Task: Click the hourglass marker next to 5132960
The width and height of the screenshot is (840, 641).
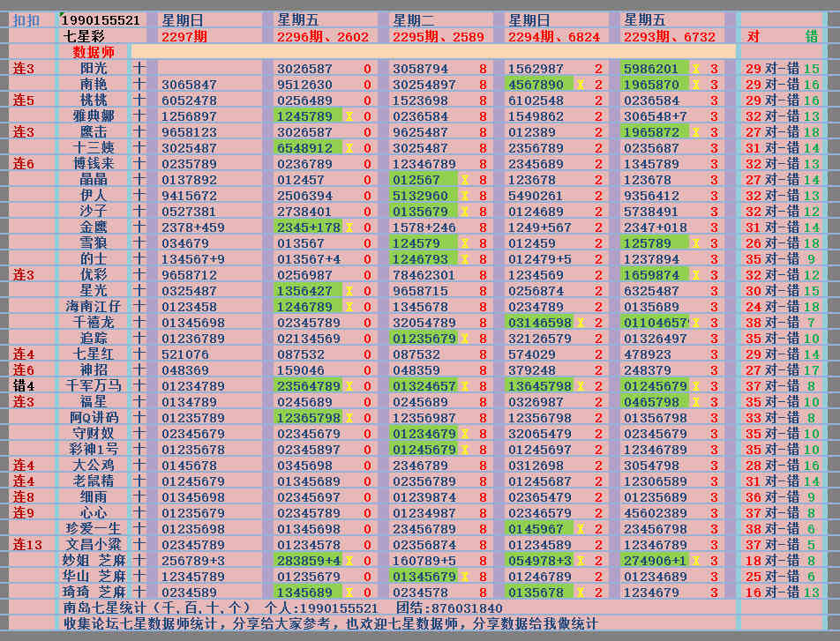Action: tap(463, 196)
